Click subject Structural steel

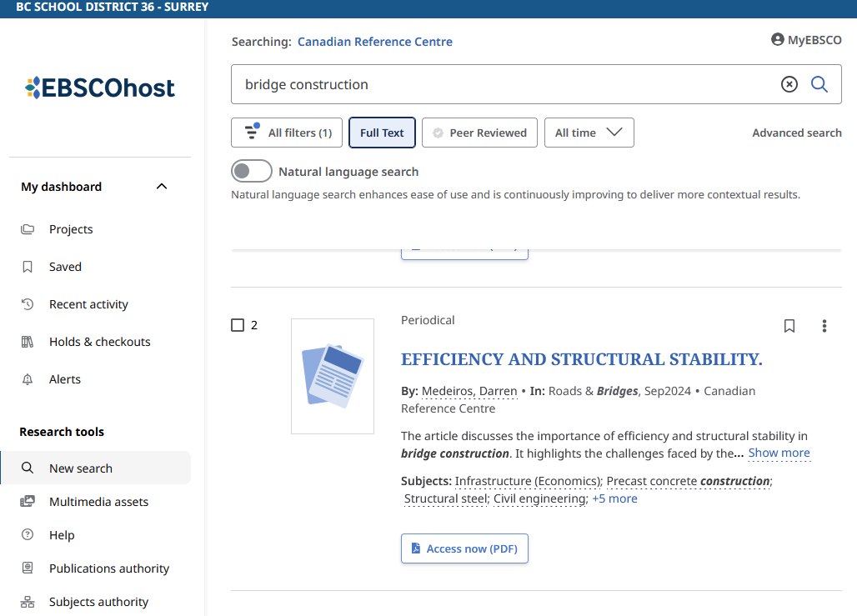click(x=445, y=498)
